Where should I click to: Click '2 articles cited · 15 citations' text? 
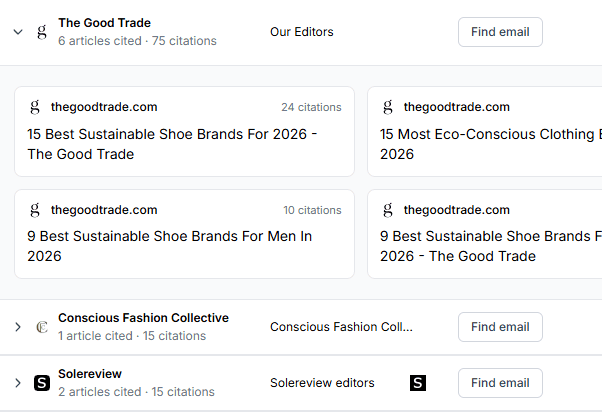click(x=136, y=392)
